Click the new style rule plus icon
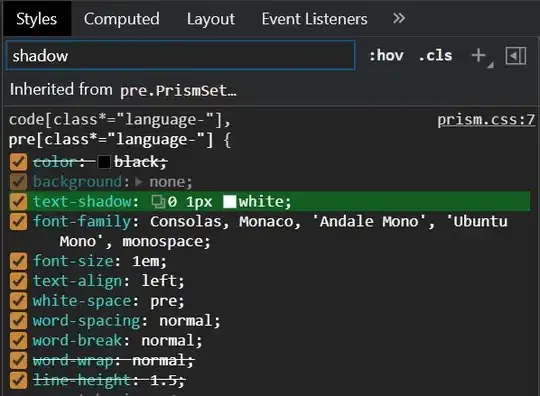 (x=479, y=55)
